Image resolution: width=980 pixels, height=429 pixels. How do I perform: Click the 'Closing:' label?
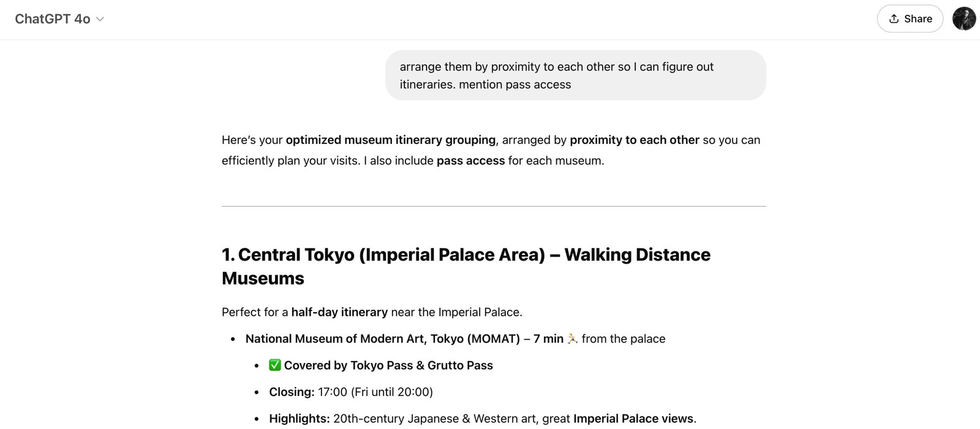[x=292, y=392]
